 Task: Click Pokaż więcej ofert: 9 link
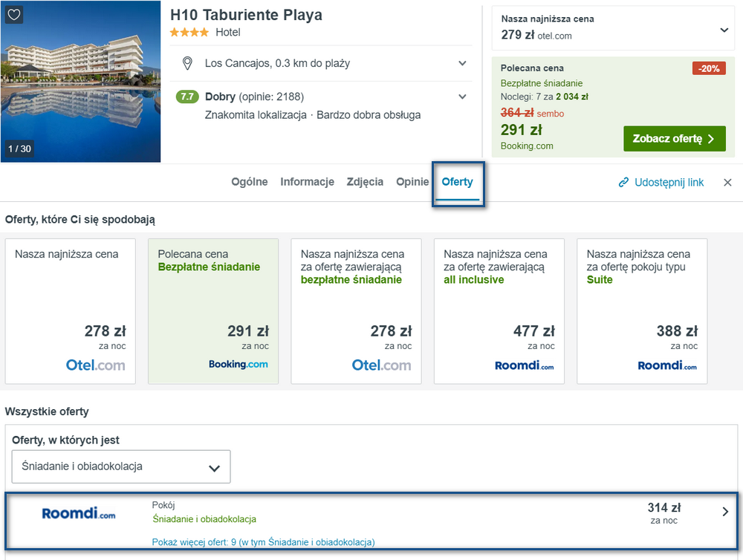[x=263, y=542]
